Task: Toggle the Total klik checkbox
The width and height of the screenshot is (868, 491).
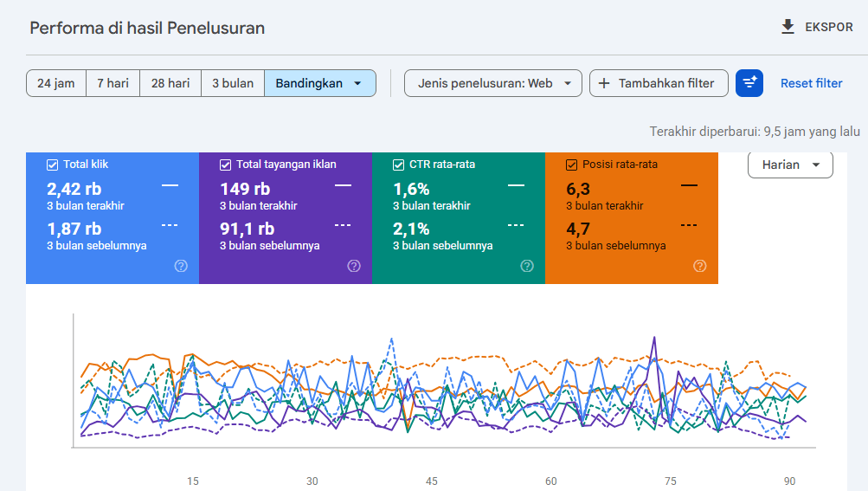Action: 52,165
